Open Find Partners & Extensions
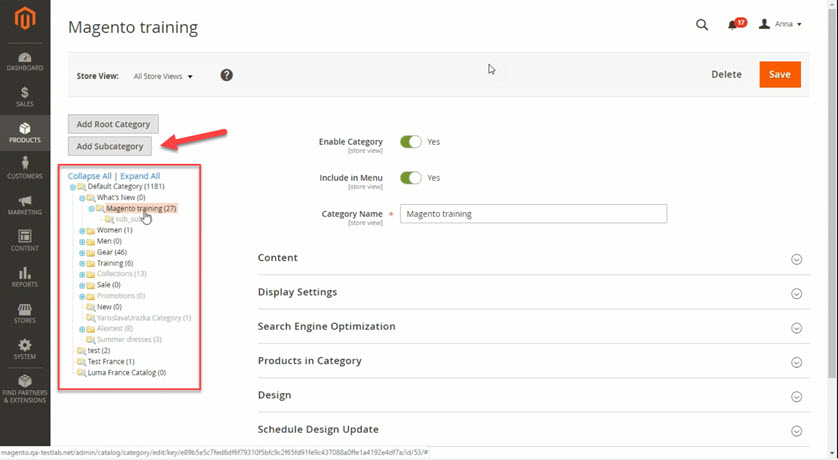 pos(25,388)
